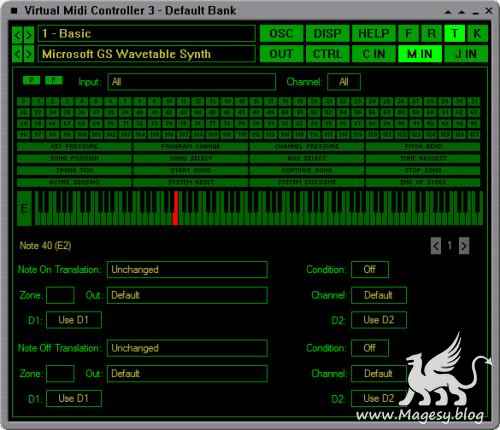
Task: Open the Note Off Out Default dropdown
Action: (187, 374)
